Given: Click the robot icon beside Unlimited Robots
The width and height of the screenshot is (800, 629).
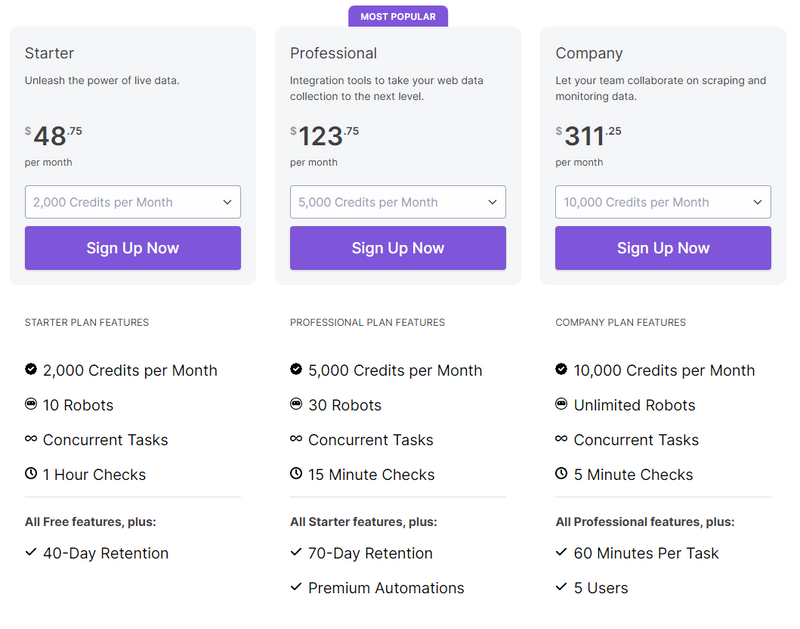Looking at the screenshot, I should (562, 404).
